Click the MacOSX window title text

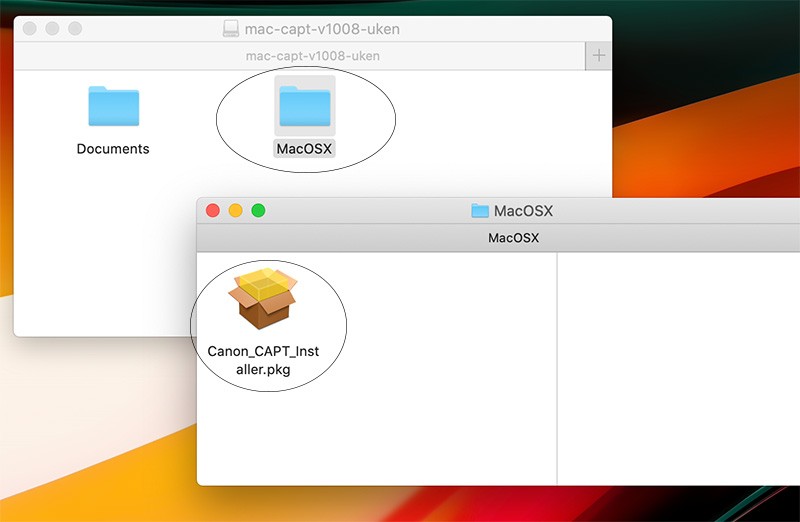[x=523, y=211]
